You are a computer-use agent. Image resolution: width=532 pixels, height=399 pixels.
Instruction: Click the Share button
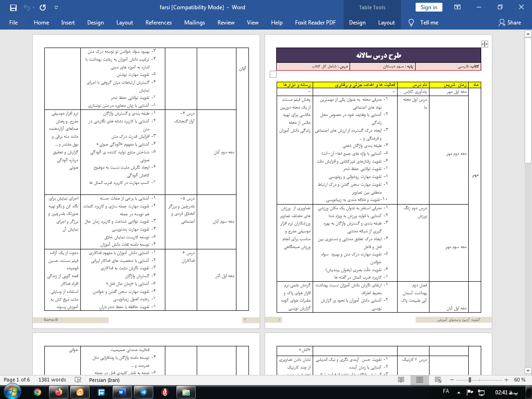click(510, 22)
